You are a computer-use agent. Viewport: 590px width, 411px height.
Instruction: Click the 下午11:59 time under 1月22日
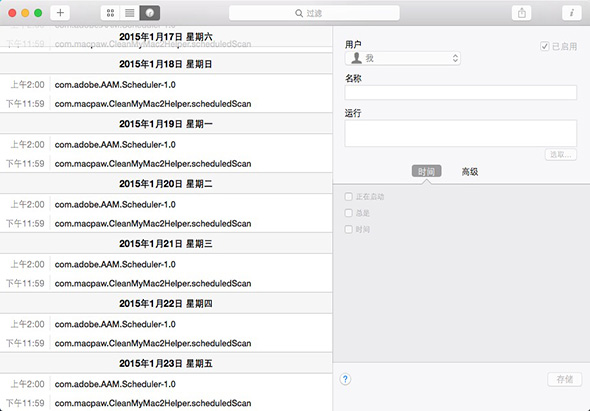[x=25, y=343]
